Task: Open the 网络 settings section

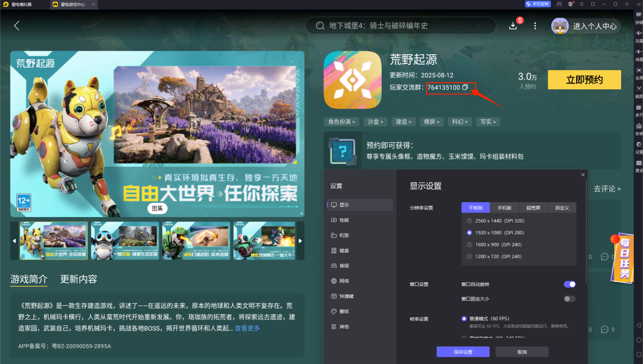Action: [360, 281]
